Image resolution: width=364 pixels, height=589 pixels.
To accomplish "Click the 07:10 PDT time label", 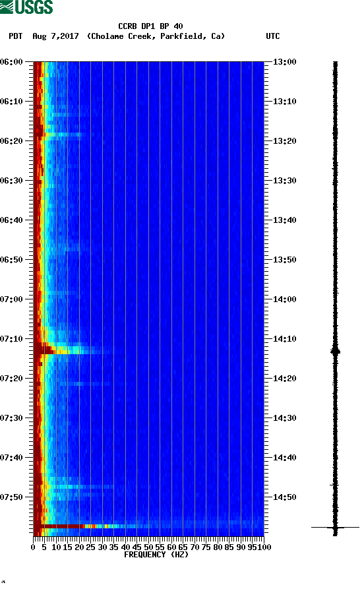I will click(x=12, y=339).
